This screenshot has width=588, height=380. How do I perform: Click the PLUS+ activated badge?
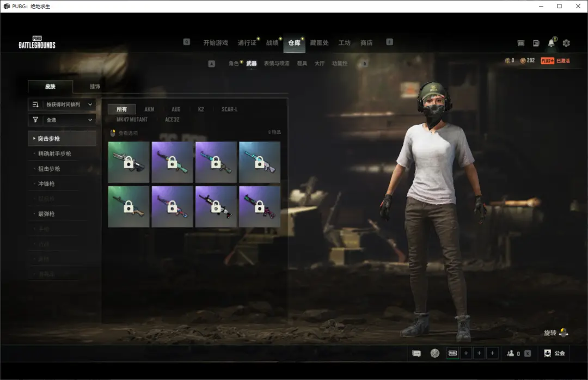pos(555,61)
